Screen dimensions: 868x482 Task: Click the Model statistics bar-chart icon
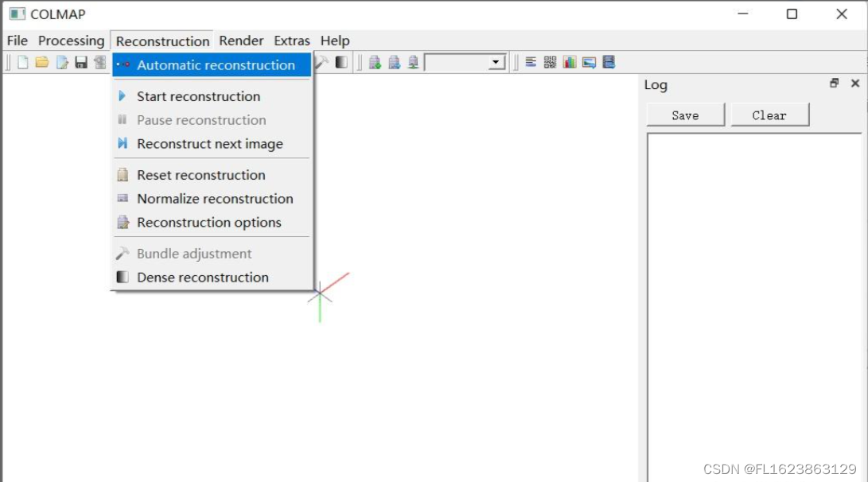pyautogui.click(x=570, y=62)
